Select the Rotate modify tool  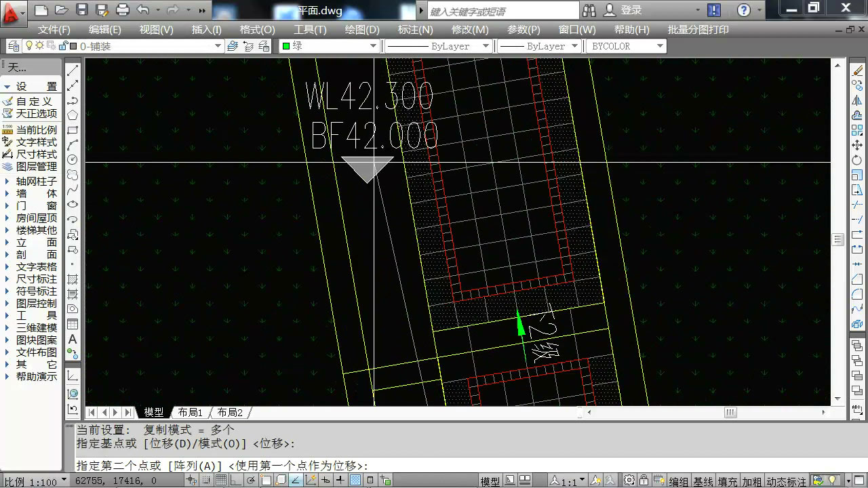(x=857, y=160)
